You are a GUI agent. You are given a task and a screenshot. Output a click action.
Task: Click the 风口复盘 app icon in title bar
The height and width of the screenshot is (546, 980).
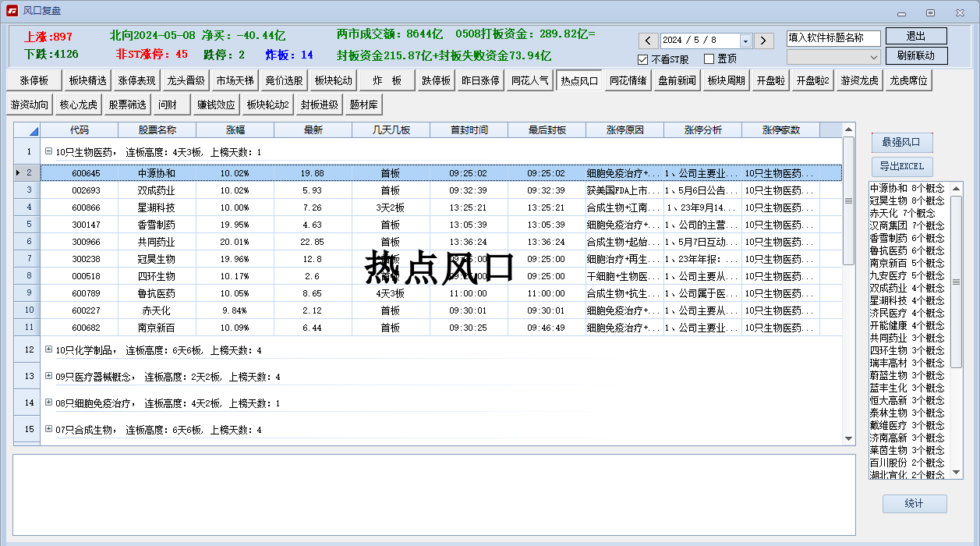pos(12,11)
